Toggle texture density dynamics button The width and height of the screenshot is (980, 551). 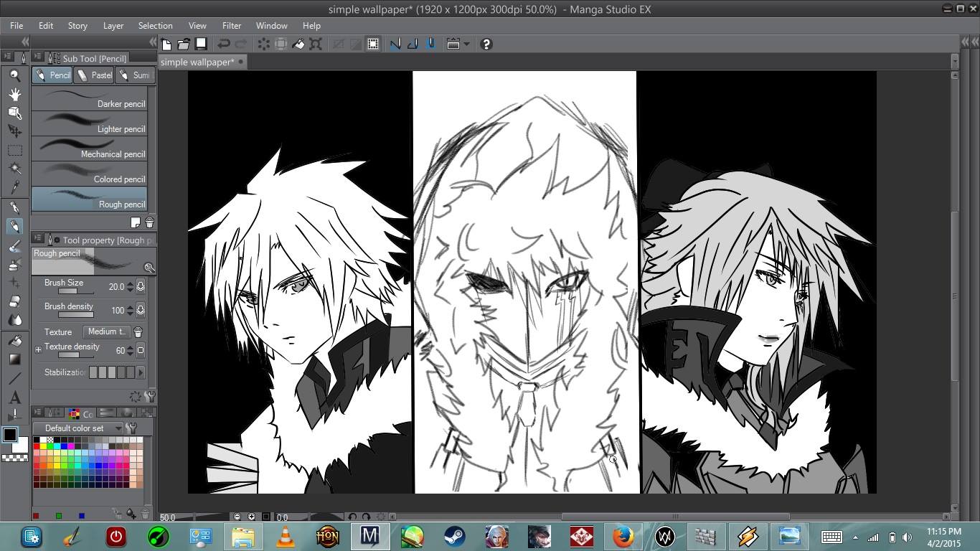[x=141, y=351]
